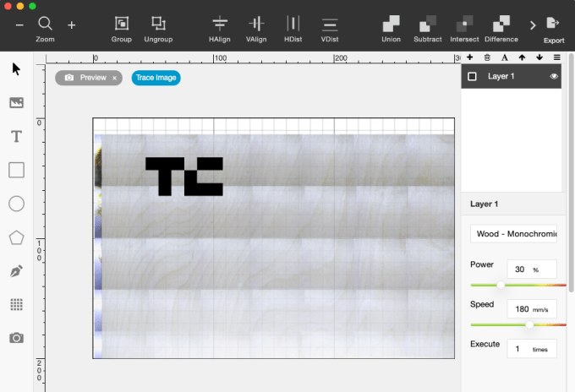Click the Power percentage field

coord(532,269)
